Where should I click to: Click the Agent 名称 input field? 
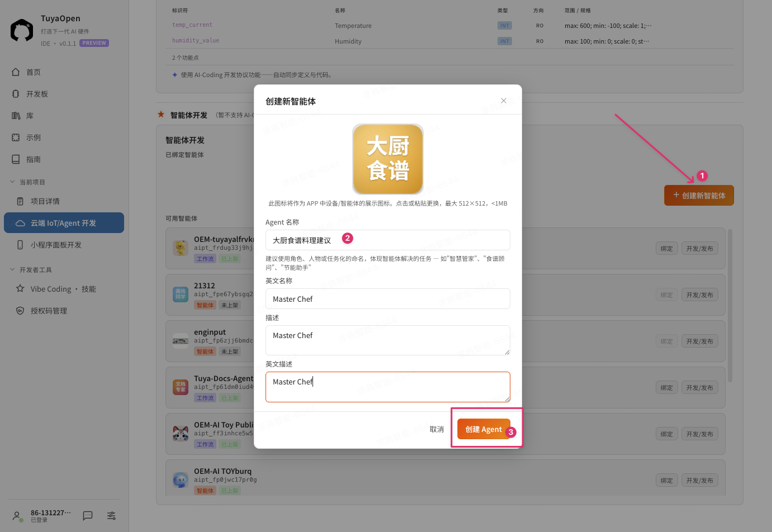click(x=388, y=240)
